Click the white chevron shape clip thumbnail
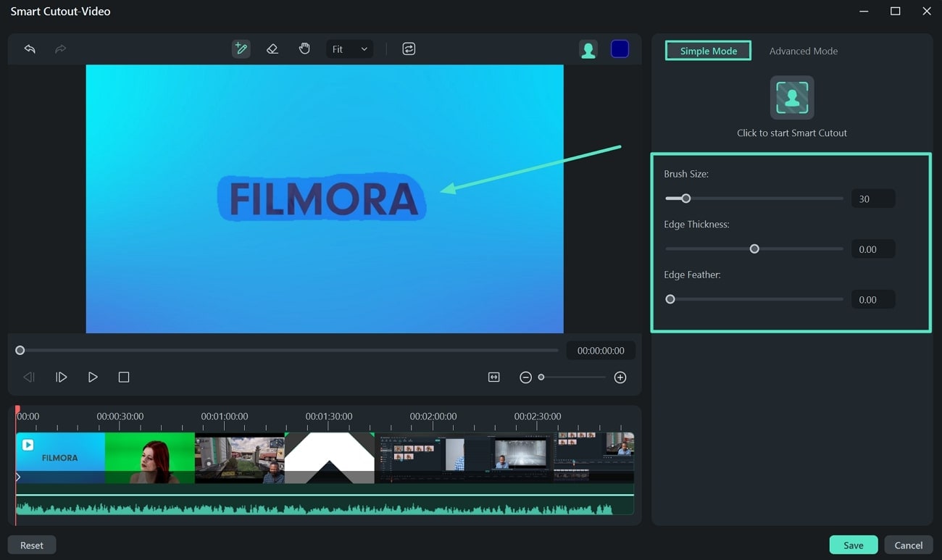Screen dimensions: 942x560 [330, 458]
